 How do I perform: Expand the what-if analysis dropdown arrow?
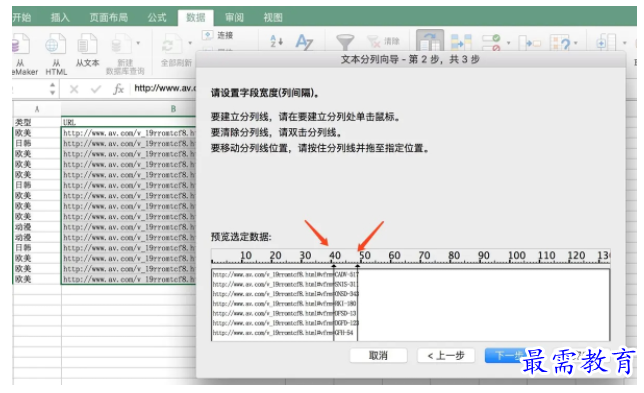tap(576, 43)
